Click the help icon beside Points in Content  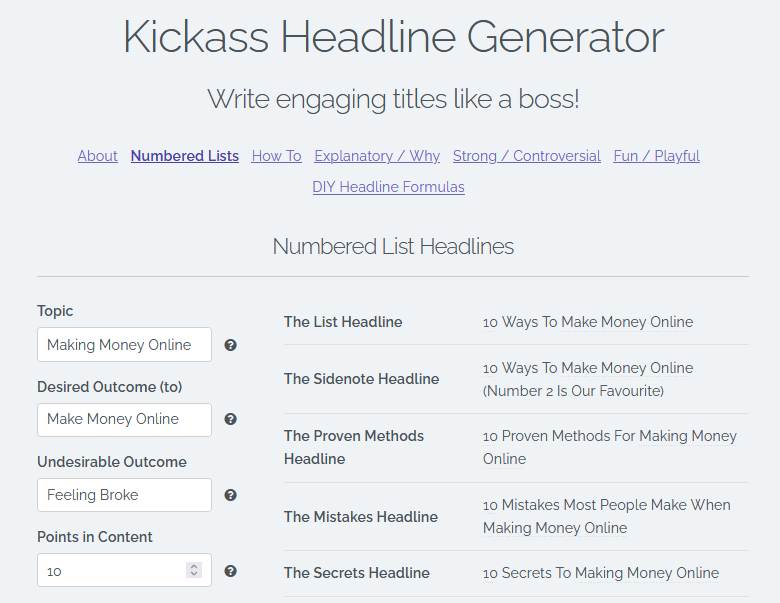[230, 571]
